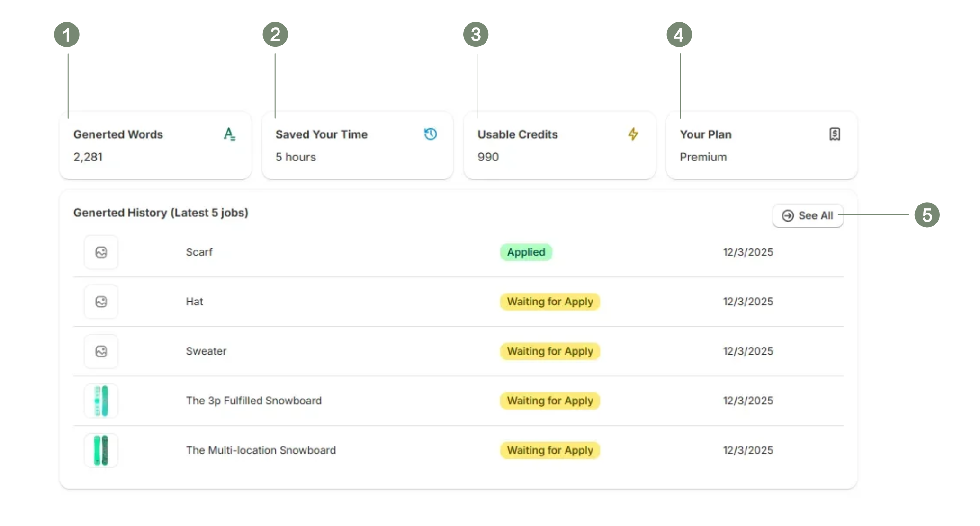980x526 pixels.
Task: Click the Hat placeholder image icon
Action: point(101,302)
